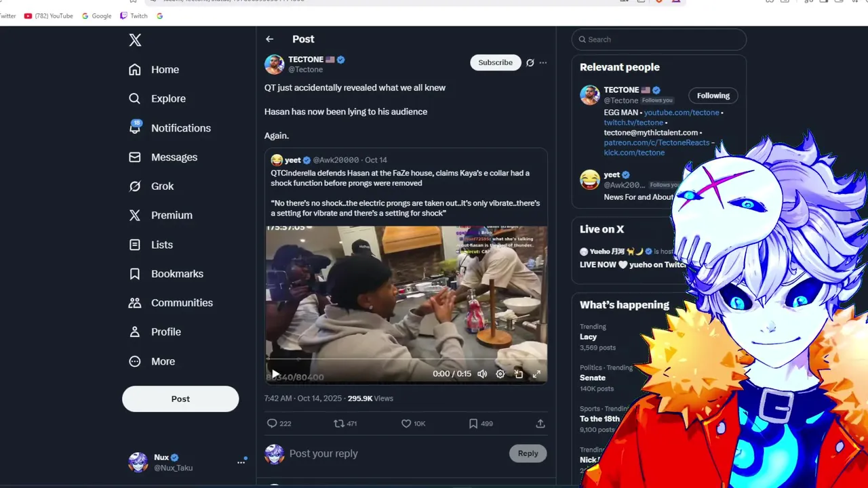Screen dimensions: 868x488
Task: Repost using the retweet icon showing 471
Action: 345,424
